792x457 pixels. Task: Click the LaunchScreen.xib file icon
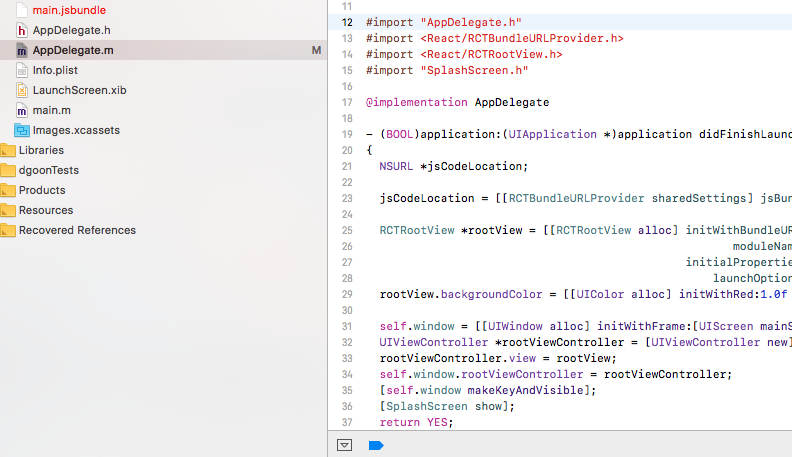point(22,90)
